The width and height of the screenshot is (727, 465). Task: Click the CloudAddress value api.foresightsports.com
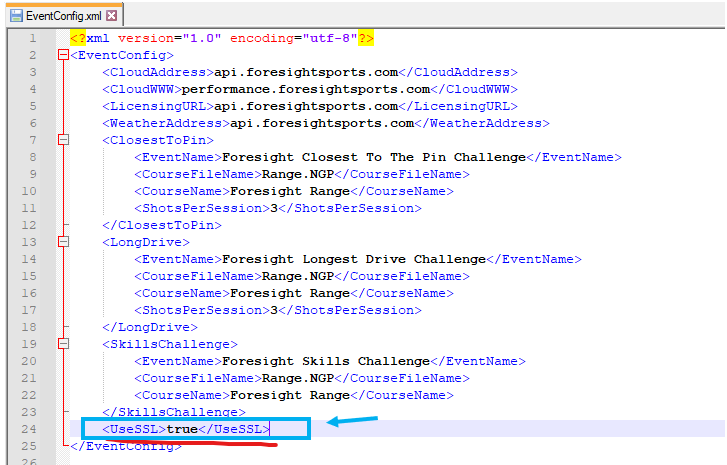point(306,72)
